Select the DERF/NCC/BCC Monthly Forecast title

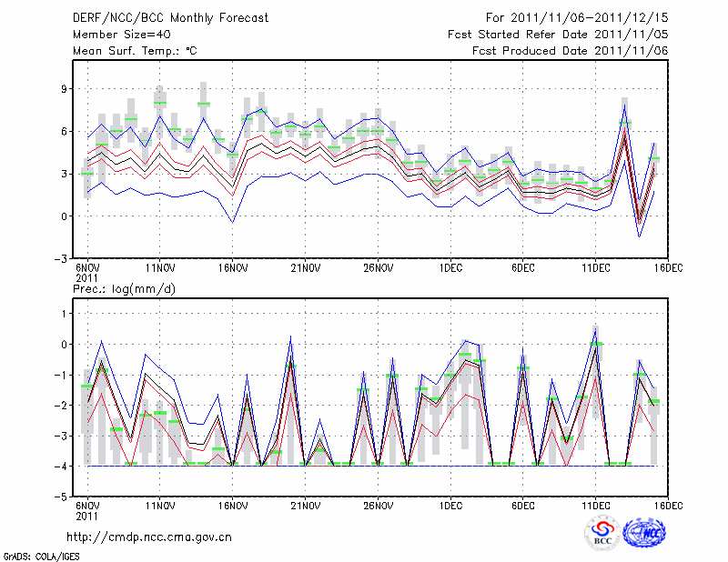(x=170, y=18)
